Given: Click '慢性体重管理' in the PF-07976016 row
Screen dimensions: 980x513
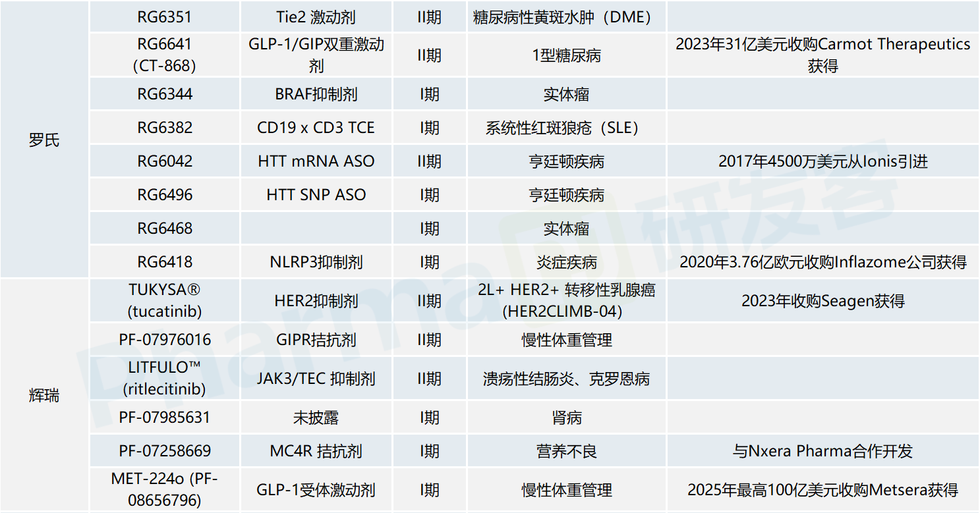Looking at the screenshot, I should click(x=566, y=340).
